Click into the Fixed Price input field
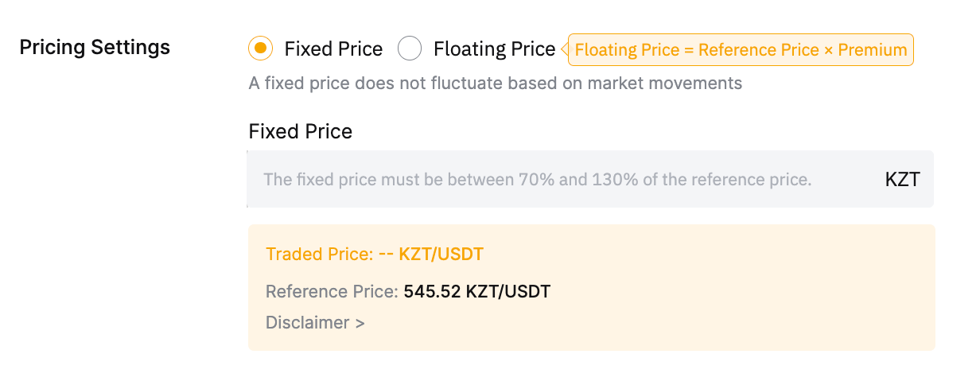This screenshot has width=980, height=385. point(557,179)
